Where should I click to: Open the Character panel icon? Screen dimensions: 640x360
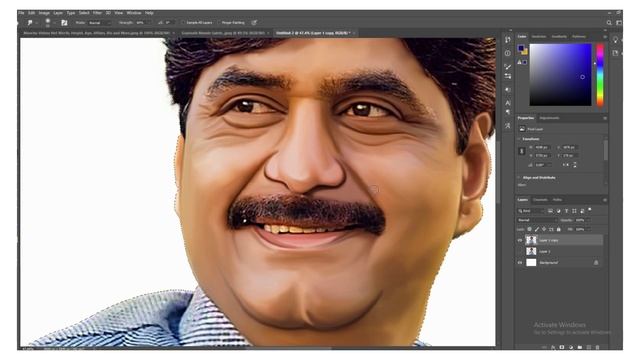tap(508, 103)
